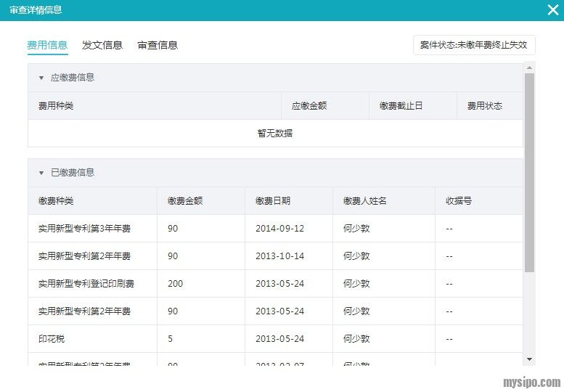The height and width of the screenshot is (392, 564).
Task: Collapse the 已缴费信息 section triangle
Action: coord(41,173)
